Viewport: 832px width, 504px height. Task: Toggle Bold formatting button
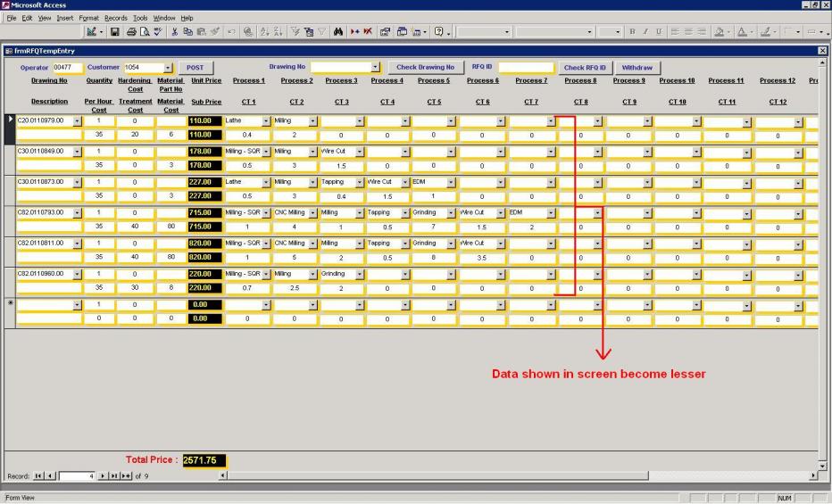pos(633,32)
